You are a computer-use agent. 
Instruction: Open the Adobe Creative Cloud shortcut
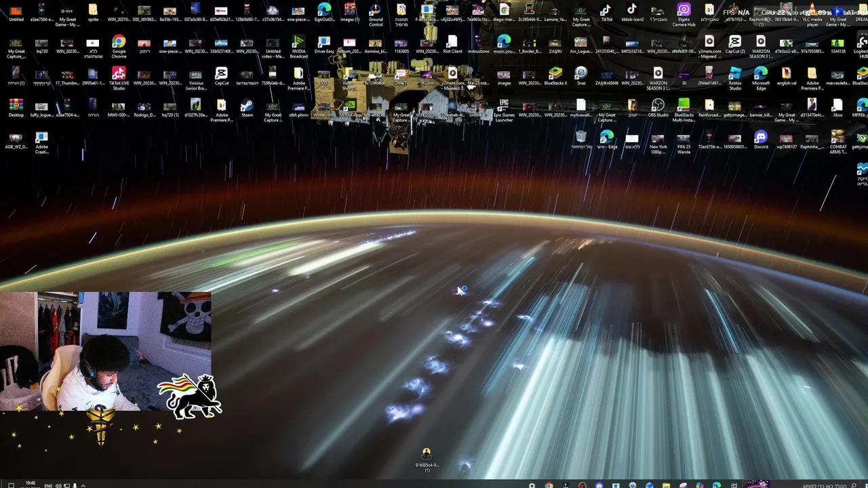(x=41, y=143)
